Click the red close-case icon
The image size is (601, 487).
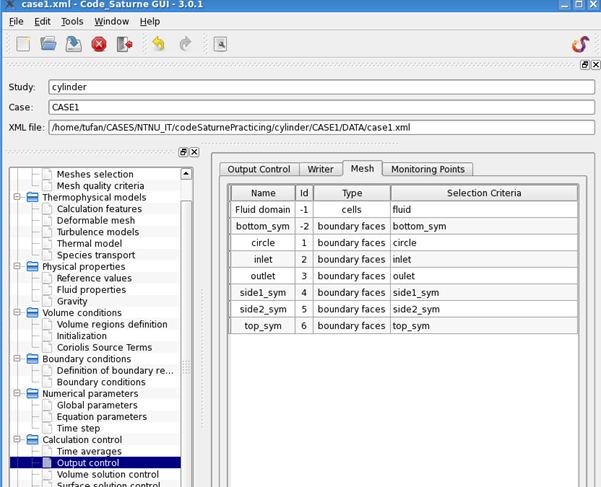point(99,44)
